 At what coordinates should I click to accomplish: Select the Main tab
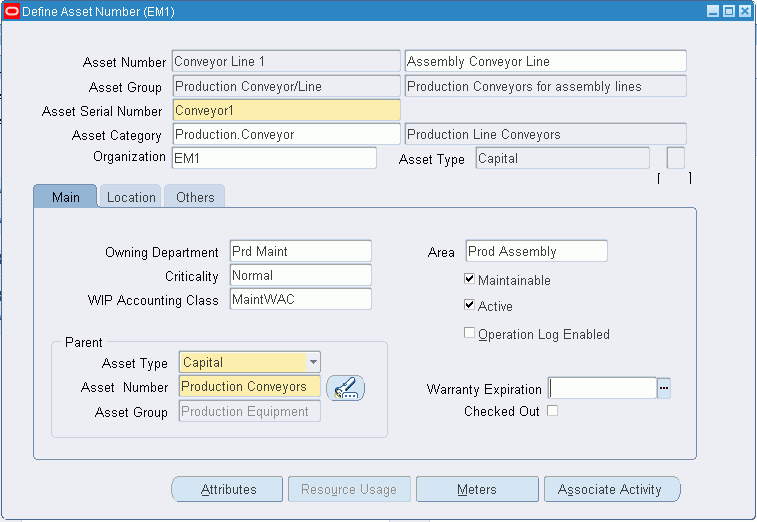66,197
